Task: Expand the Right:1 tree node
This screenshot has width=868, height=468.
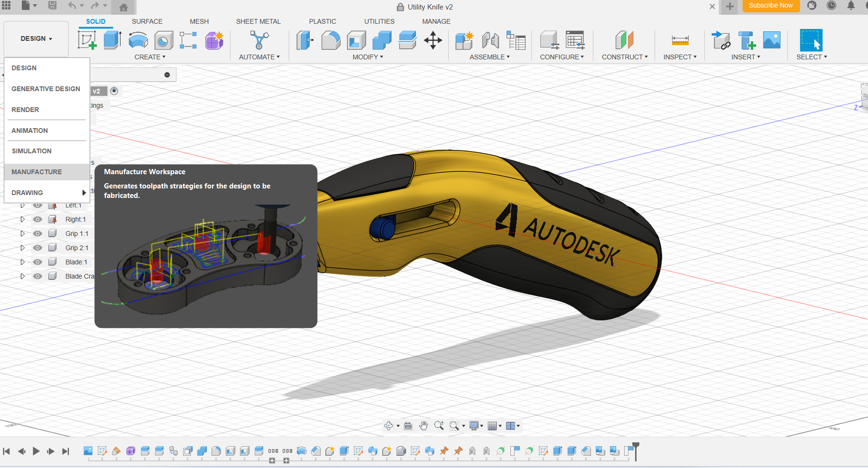Action: pyautogui.click(x=22, y=219)
